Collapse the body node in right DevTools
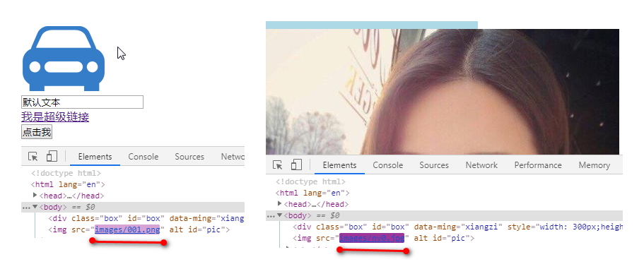644x269 pixels. tap(280, 215)
